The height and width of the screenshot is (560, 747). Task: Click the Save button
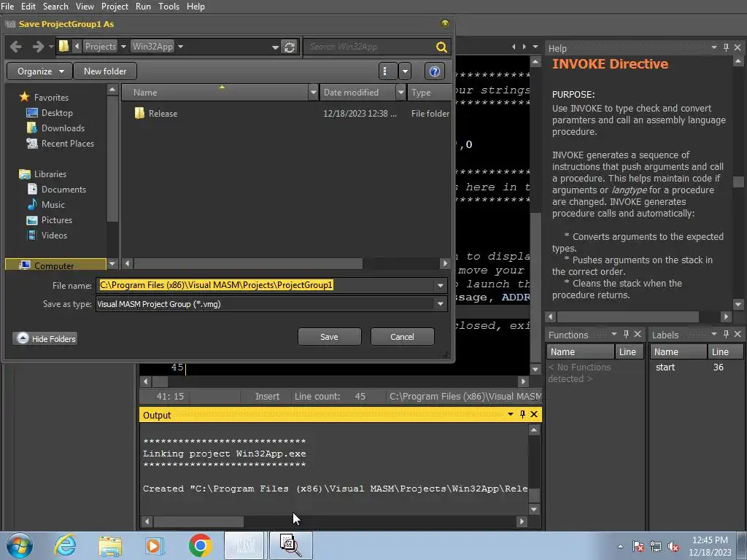329,337
